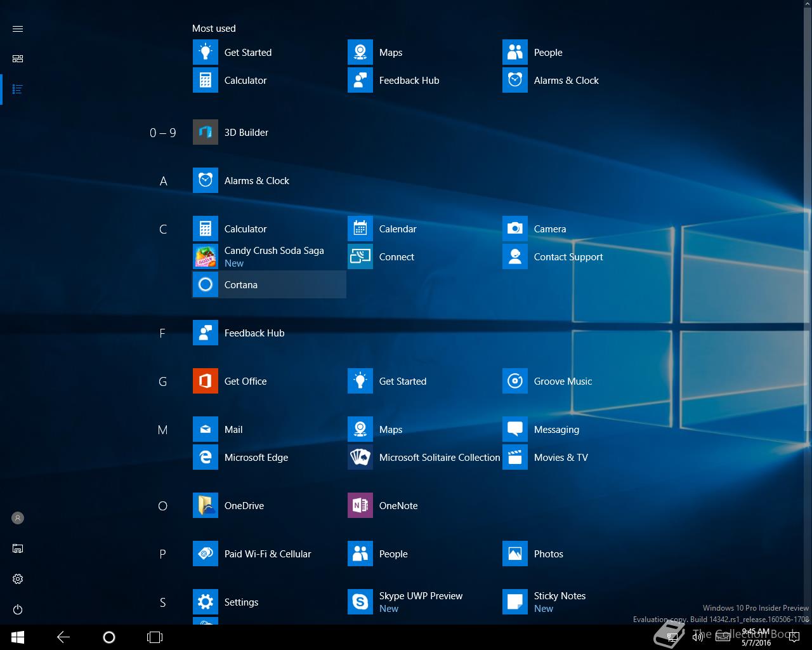
Task: Open the Connect app
Action: pyautogui.click(x=424, y=256)
